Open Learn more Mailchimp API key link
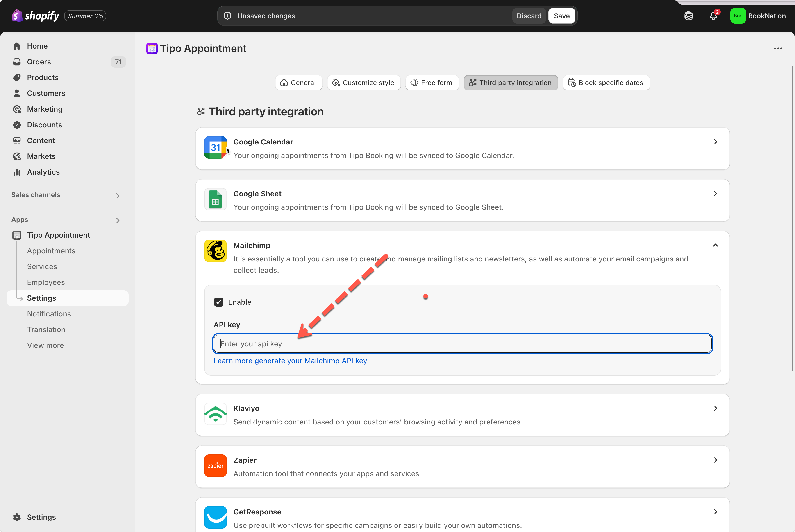 (x=290, y=361)
